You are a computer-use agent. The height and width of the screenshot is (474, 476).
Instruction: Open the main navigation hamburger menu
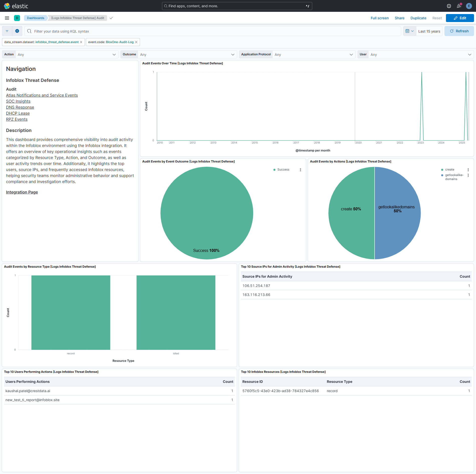tap(7, 18)
